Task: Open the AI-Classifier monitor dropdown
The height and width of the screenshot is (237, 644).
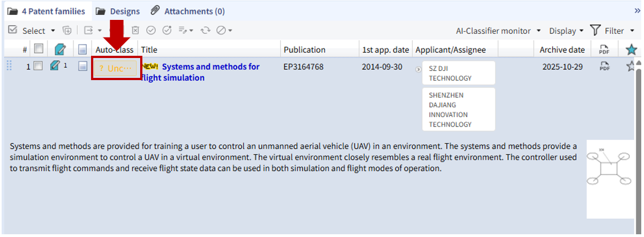Action: (498, 31)
